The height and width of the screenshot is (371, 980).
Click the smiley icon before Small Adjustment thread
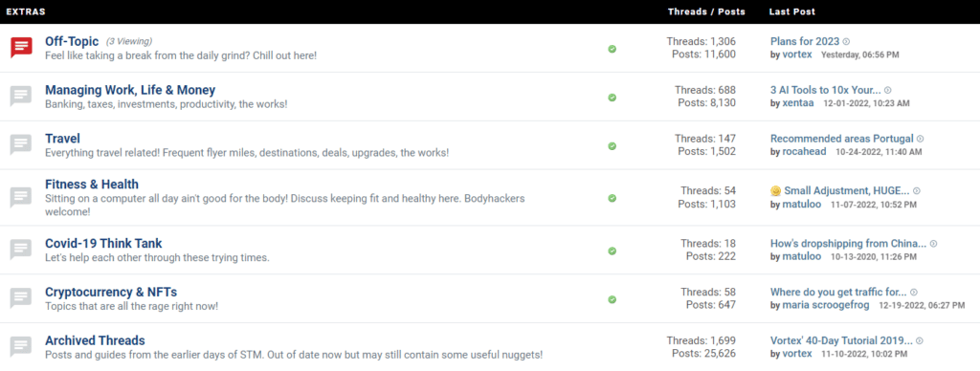(x=775, y=191)
